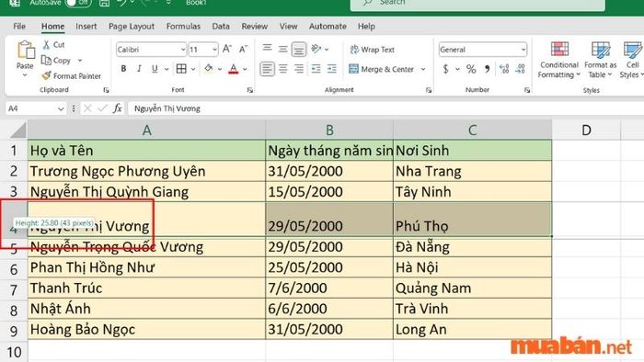Open the File menu
Image resolution: width=644 pixels, height=362 pixels.
click(x=19, y=27)
